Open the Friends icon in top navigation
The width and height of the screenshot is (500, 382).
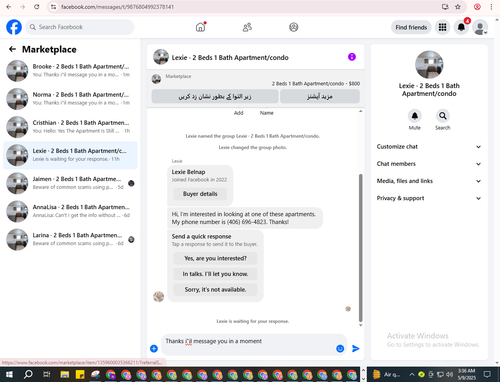[247, 27]
